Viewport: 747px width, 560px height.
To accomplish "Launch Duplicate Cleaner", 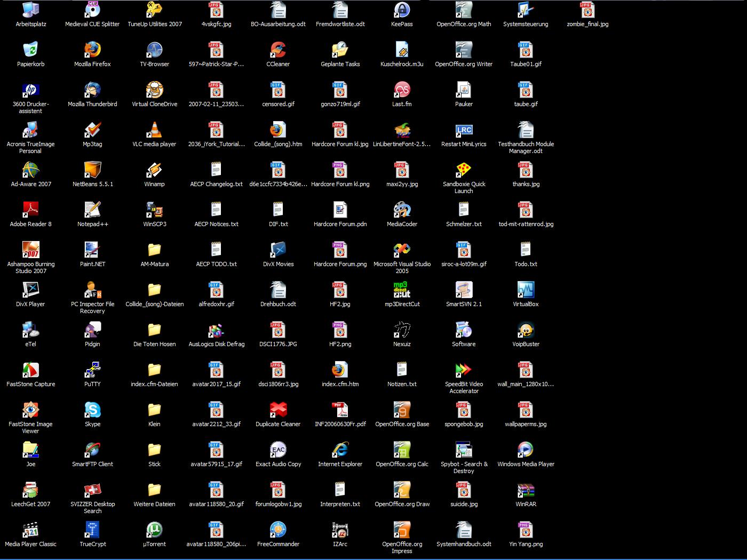I will pos(279,410).
